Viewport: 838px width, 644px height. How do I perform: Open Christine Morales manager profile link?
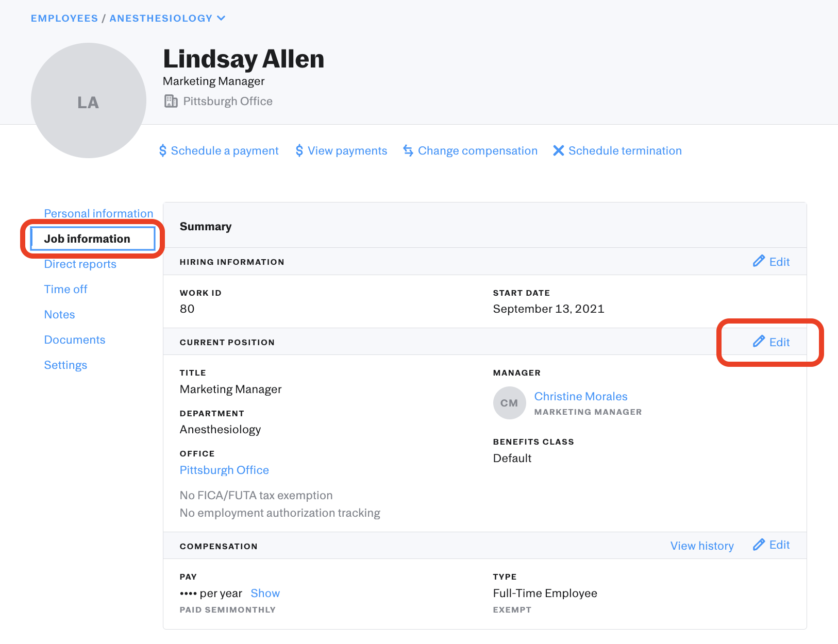pos(581,396)
